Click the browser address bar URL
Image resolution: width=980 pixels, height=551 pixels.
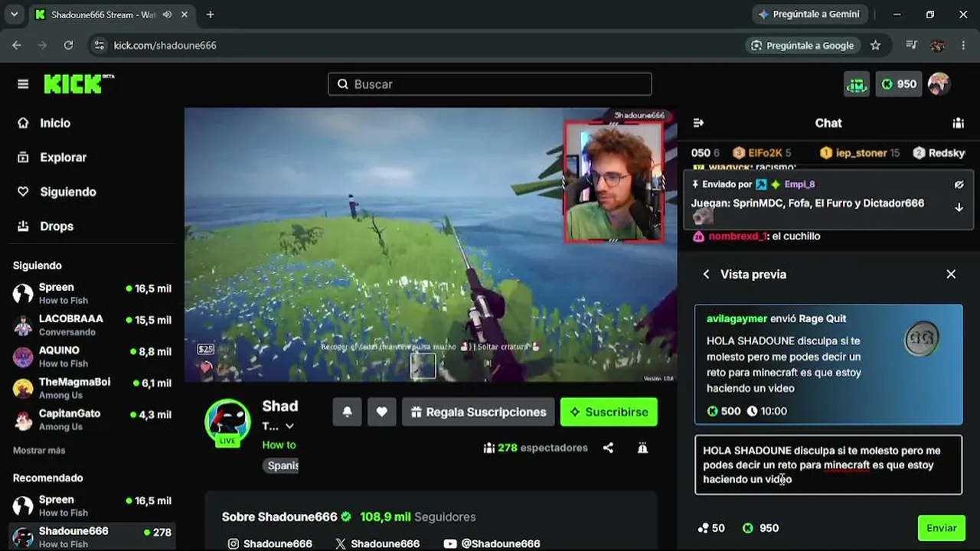(x=165, y=45)
